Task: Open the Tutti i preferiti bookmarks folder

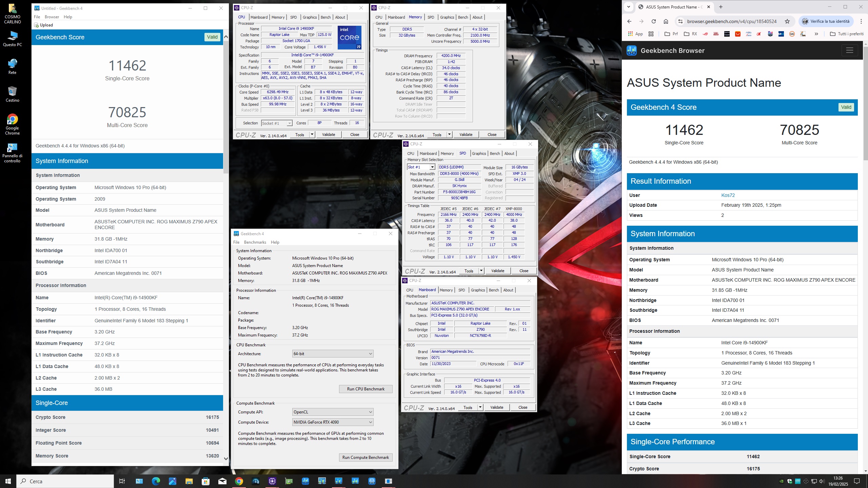Action: 846,34
